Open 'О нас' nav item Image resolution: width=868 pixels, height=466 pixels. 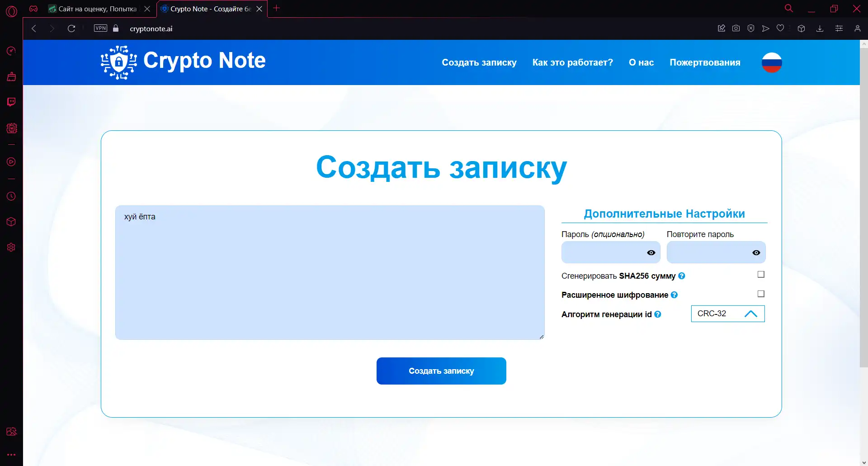pyautogui.click(x=641, y=62)
